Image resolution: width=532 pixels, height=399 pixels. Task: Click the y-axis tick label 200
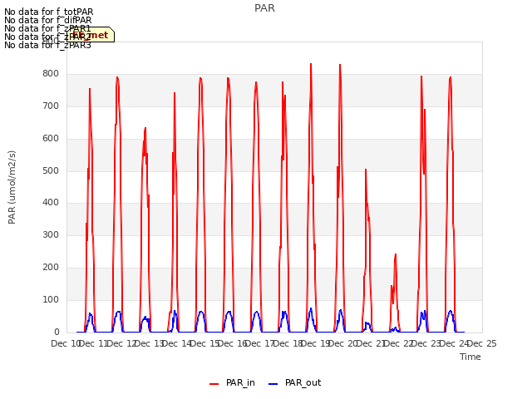(x=51, y=268)
